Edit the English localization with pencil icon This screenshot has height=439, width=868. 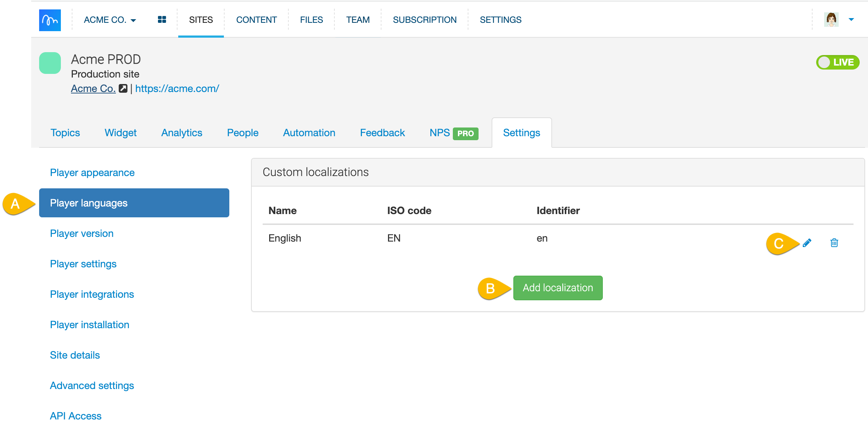pos(807,243)
